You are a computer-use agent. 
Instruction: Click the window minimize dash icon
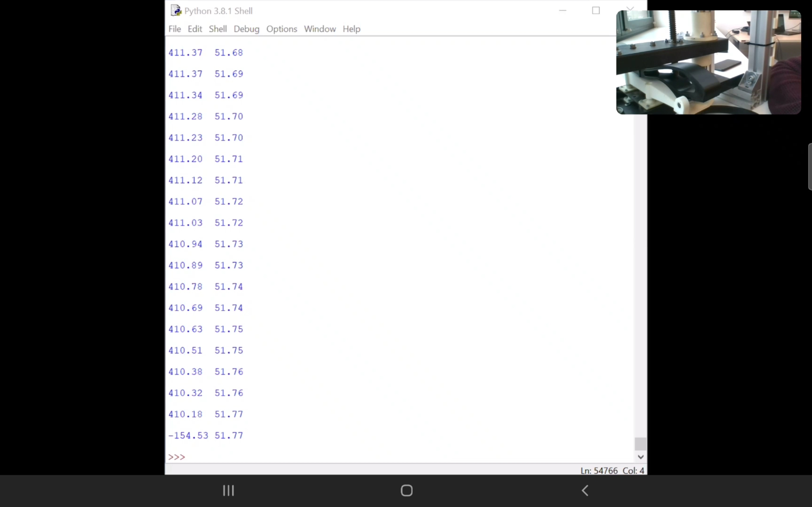tap(563, 11)
